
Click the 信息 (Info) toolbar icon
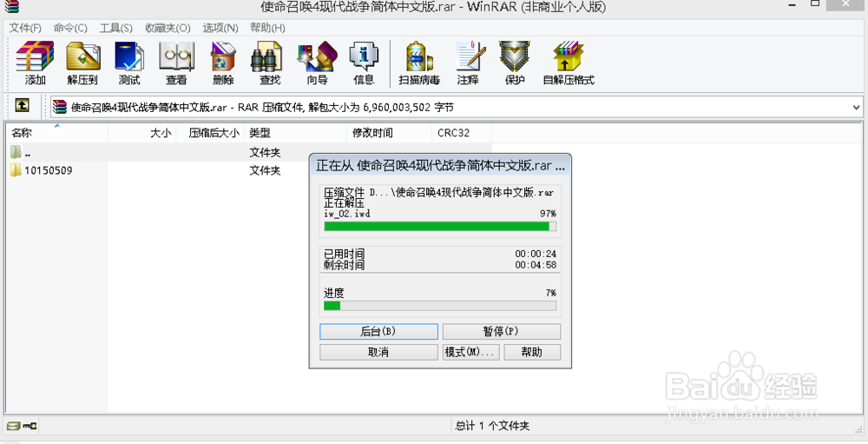point(364,62)
